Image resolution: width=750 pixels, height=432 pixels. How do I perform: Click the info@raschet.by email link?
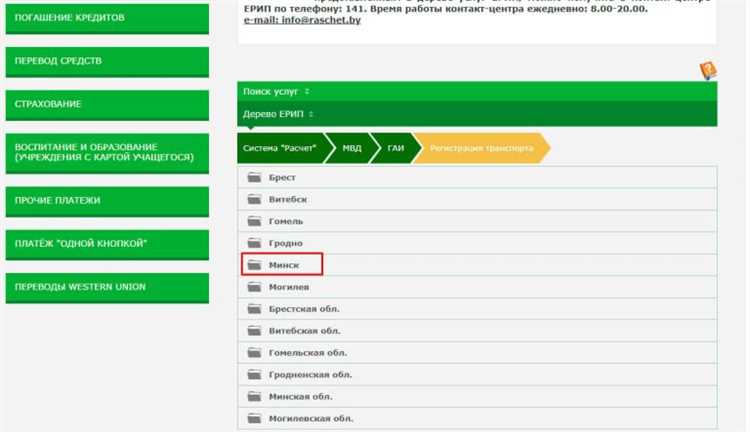coord(302,20)
